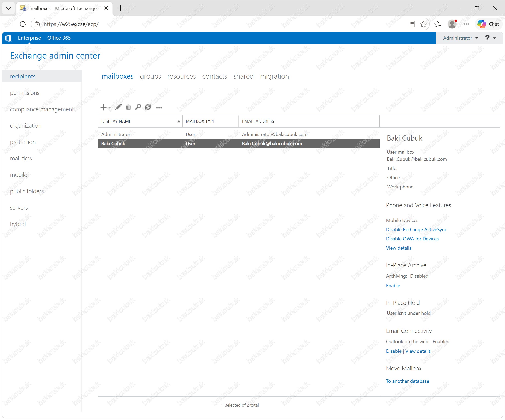Click the Office logo icon in header
The image size is (505, 420).
8,38
